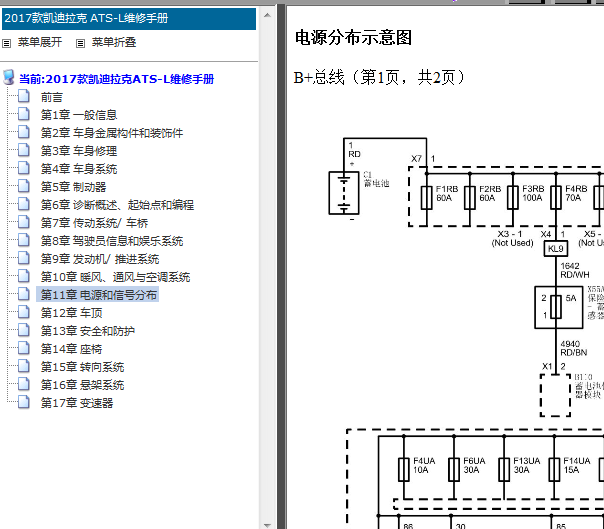The width and height of the screenshot is (604, 529).
Task: Click the 菜单展开 text link
Action: click(40, 42)
